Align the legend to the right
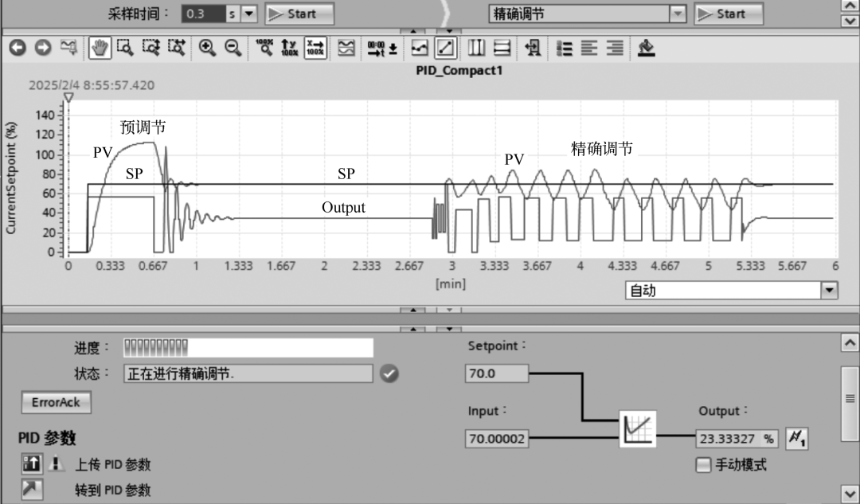Viewport: 860px width, 504px height. point(615,48)
